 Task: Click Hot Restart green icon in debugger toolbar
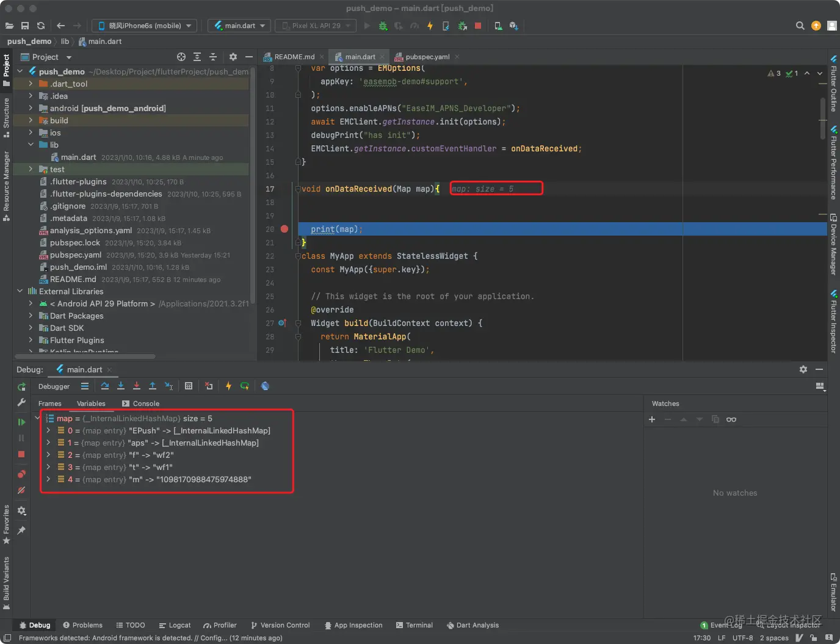(x=245, y=386)
